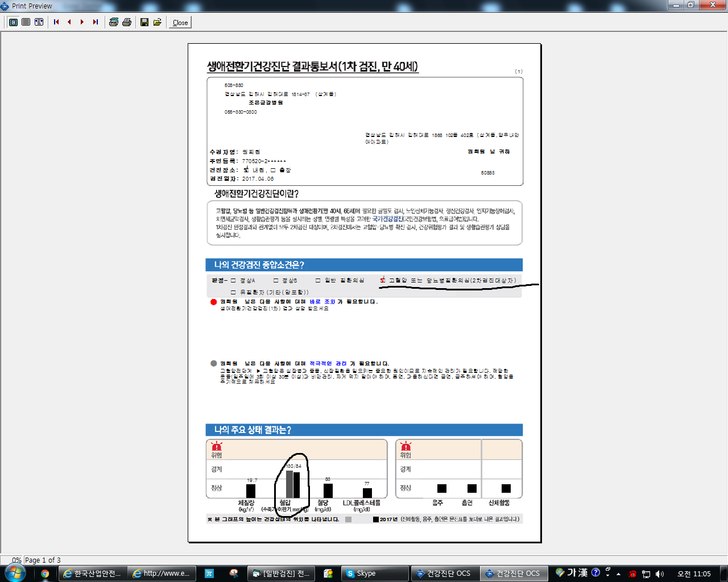
Task: Choose the fit page width icon
Action: click(x=39, y=22)
